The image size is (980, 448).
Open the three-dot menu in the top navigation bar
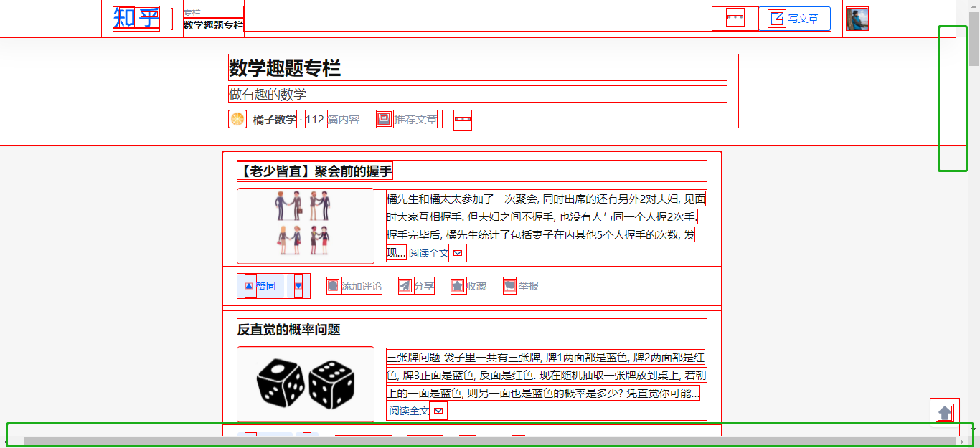click(x=735, y=17)
